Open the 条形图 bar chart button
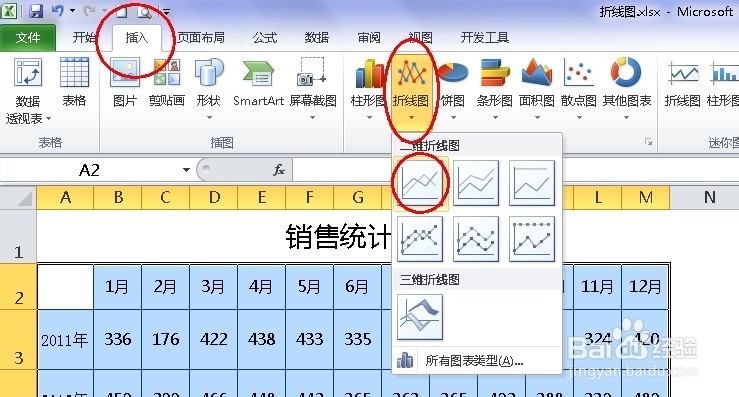 click(x=494, y=88)
